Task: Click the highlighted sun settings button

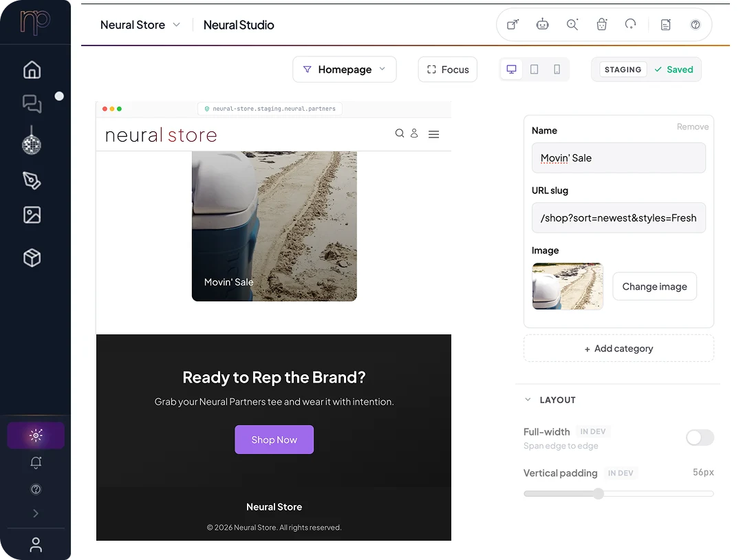Action: point(36,435)
